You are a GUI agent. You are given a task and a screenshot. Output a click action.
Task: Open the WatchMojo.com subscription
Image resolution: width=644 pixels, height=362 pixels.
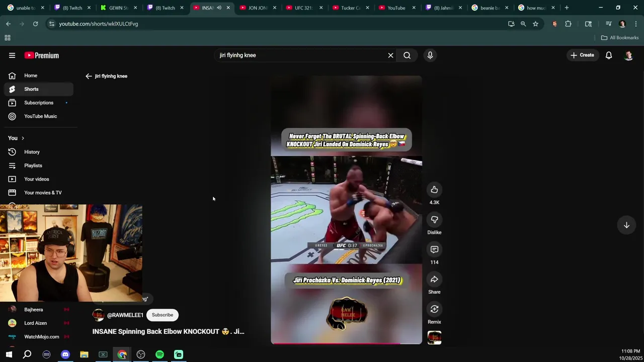pyautogui.click(x=38, y=337)
